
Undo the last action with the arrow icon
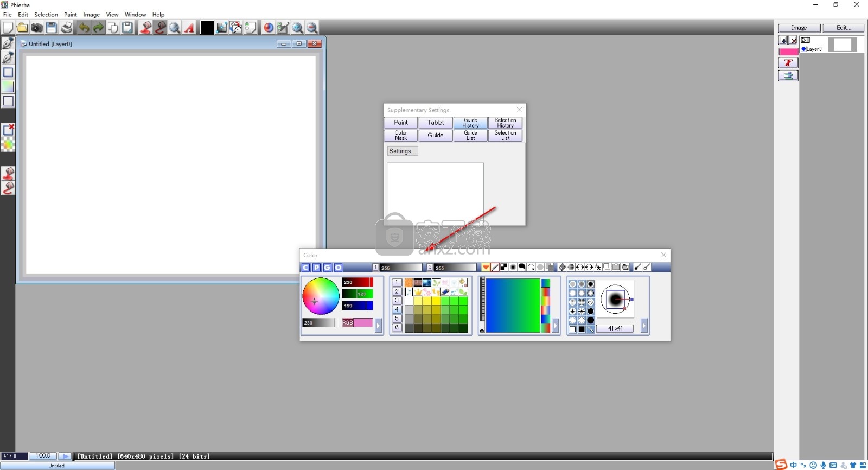[84, 28]
